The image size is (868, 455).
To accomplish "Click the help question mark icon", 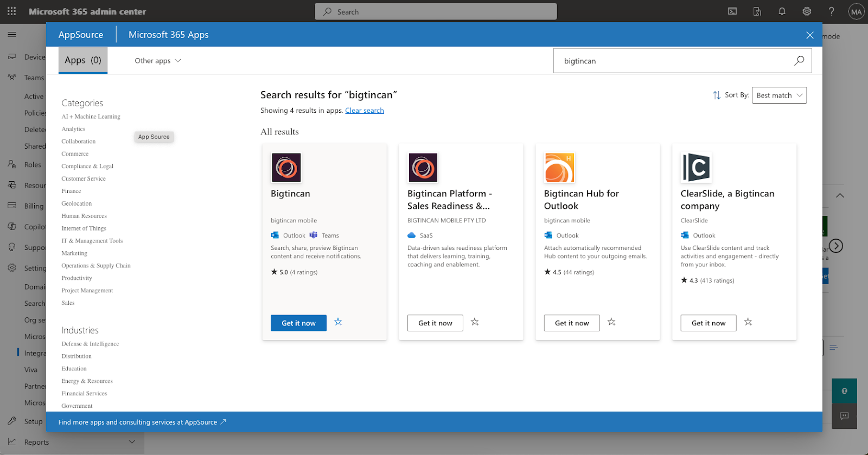I will 831,11.
